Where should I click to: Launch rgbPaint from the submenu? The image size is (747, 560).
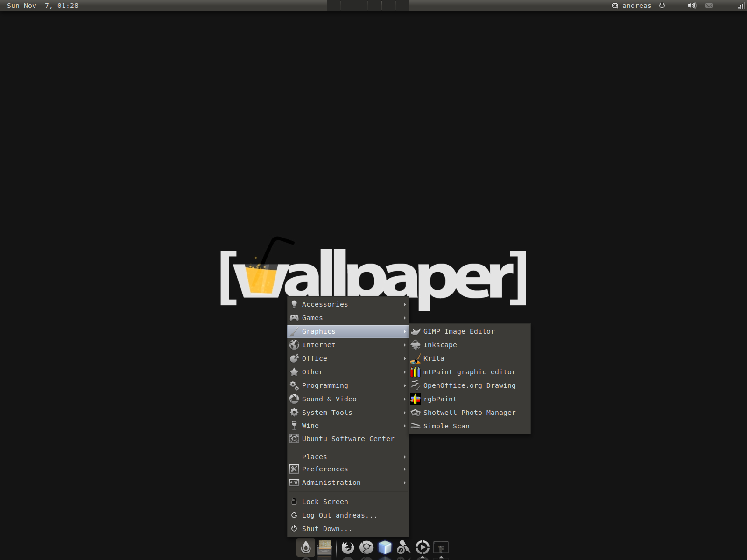pyautogui.click(x=470, y=399)
